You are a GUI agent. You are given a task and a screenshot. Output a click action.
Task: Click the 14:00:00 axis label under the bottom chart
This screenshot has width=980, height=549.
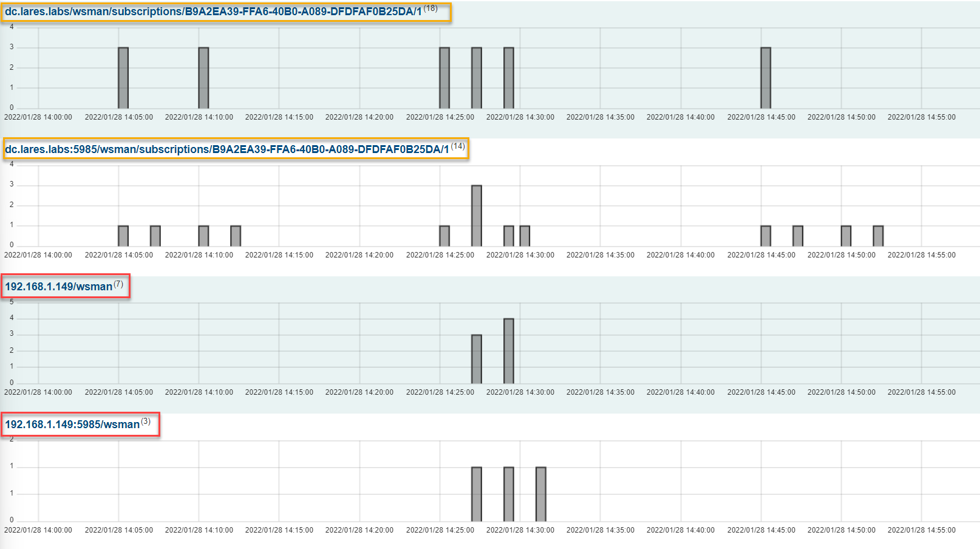point(38,530)
